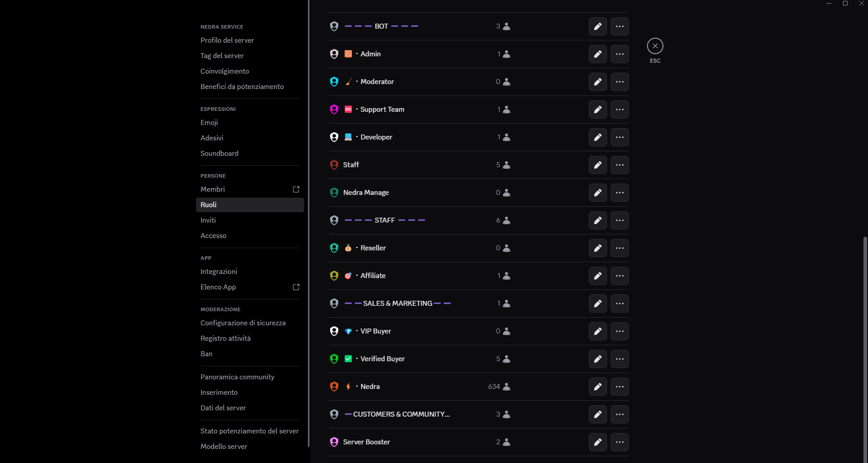The image size is (868, 463).
Task: Select Emoji in the sidebar
Action: click(x=209, y=122)
